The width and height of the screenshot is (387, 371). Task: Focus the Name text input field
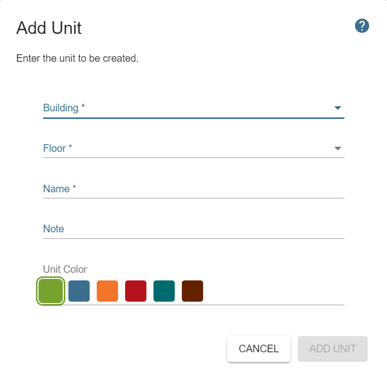(194, 189)
